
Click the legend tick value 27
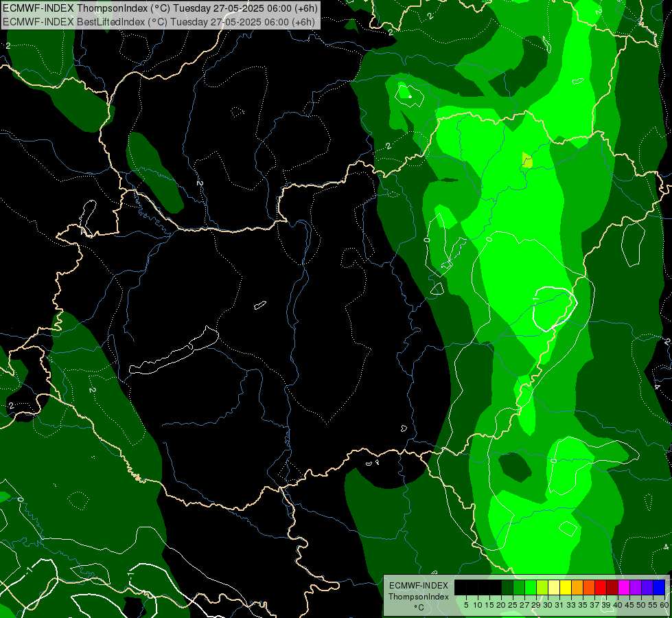[524, 605]
